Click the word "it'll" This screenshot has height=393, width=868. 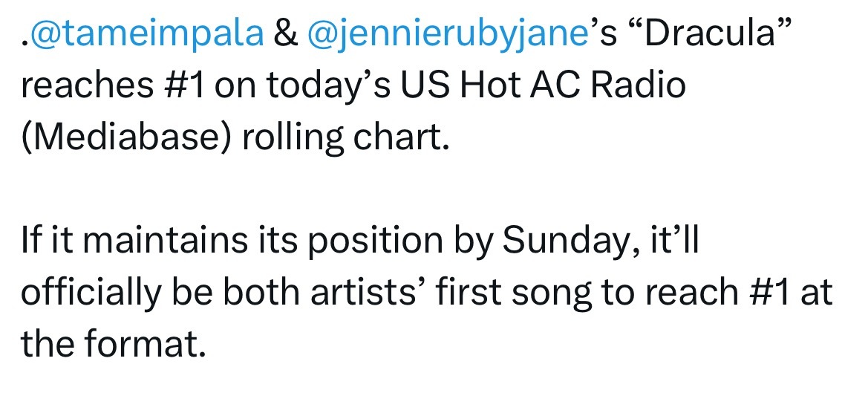click(671, 239)
